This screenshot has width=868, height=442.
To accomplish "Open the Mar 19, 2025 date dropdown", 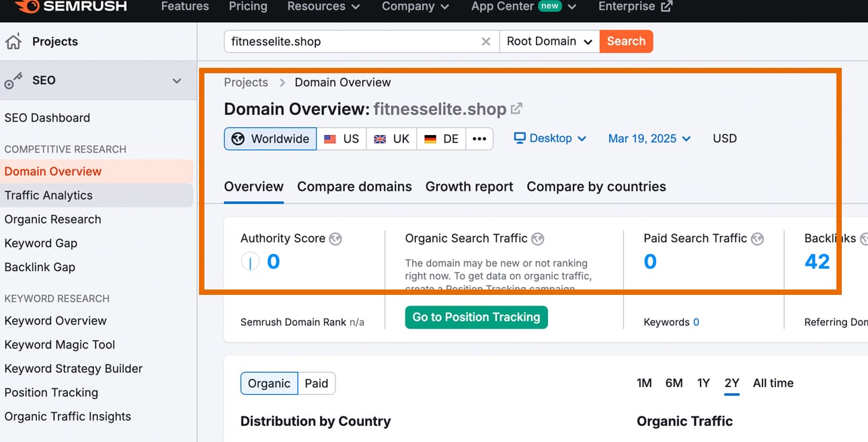I will point(649,138).
